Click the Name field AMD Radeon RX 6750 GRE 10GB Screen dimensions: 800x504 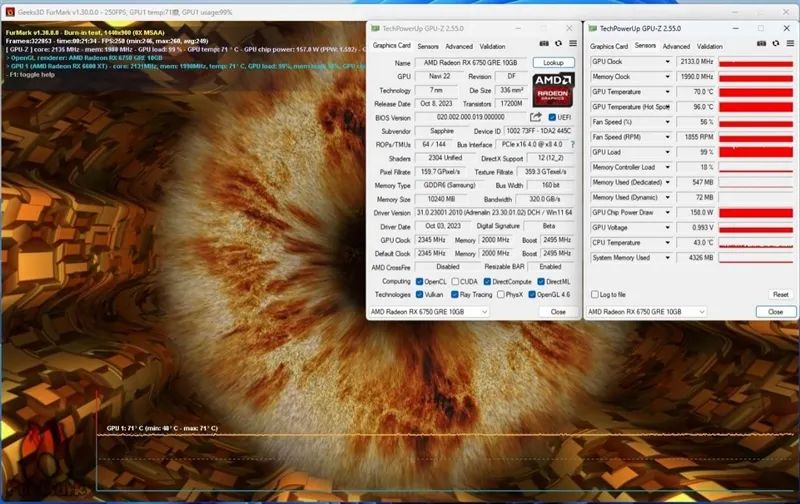471,62
